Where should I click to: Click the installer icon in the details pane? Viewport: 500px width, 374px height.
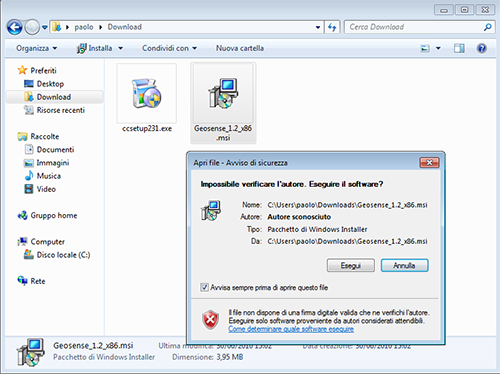click(31, 352)
